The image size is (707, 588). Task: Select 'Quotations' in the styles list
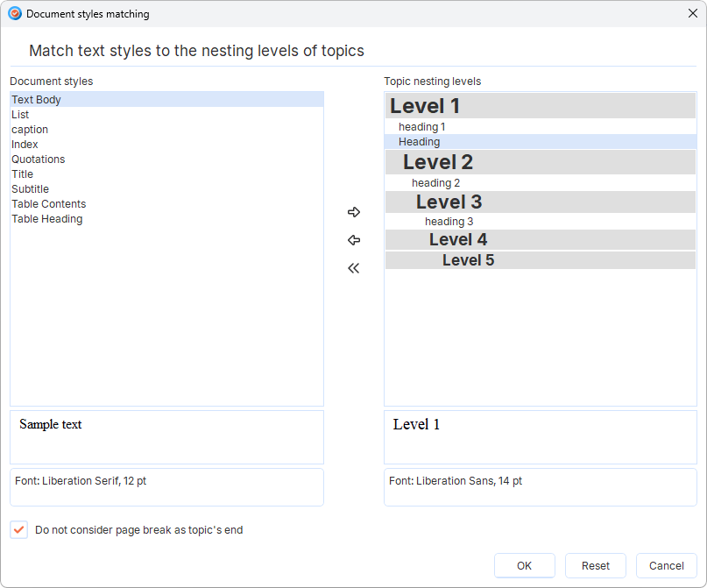click(39, 159)
